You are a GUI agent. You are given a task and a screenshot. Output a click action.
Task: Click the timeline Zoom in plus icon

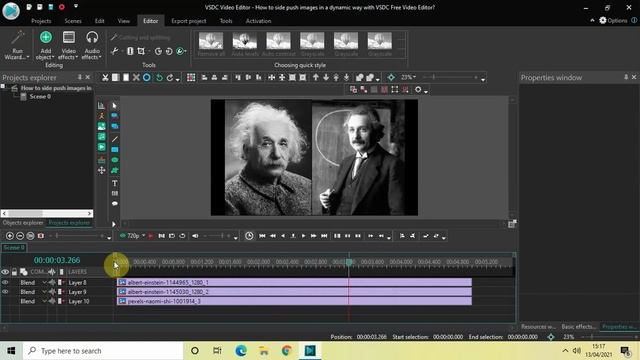click(10, 236)
